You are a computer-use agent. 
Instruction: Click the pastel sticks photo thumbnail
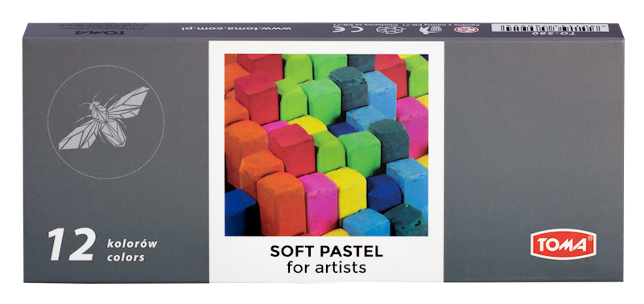coord(327,145)
